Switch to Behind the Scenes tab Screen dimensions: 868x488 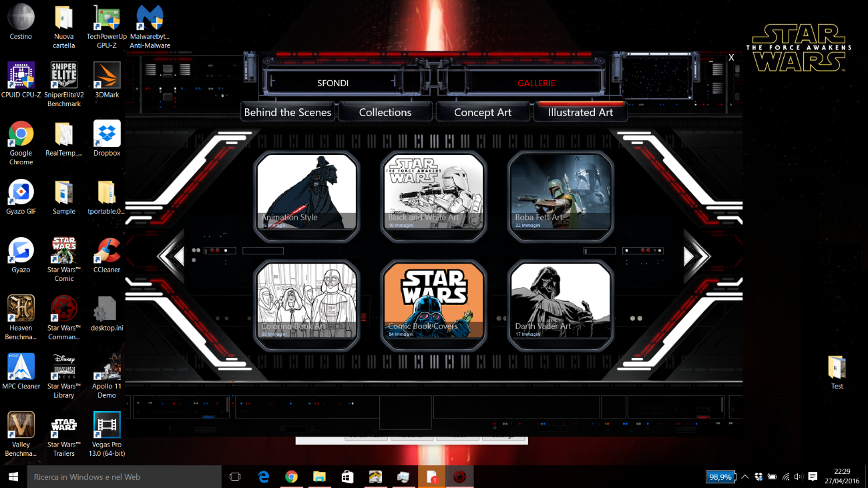coord(288,112)
